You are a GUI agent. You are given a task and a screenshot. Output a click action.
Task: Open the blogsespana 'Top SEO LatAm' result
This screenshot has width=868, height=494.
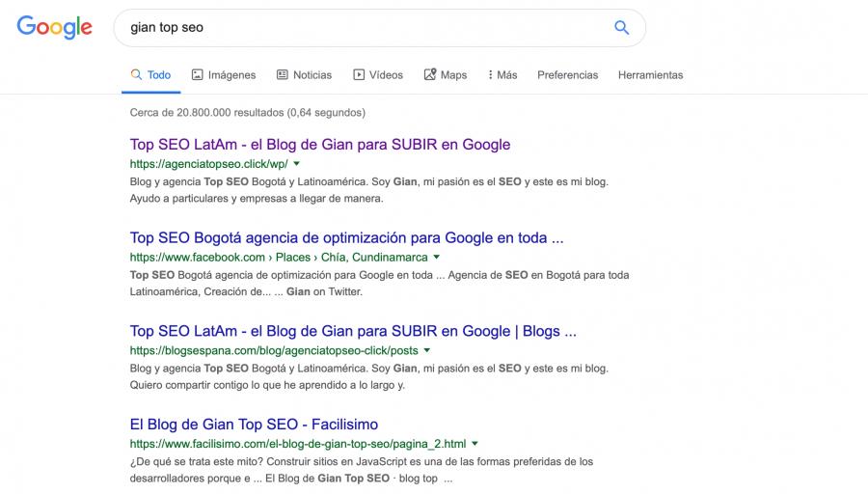point(353,331)
